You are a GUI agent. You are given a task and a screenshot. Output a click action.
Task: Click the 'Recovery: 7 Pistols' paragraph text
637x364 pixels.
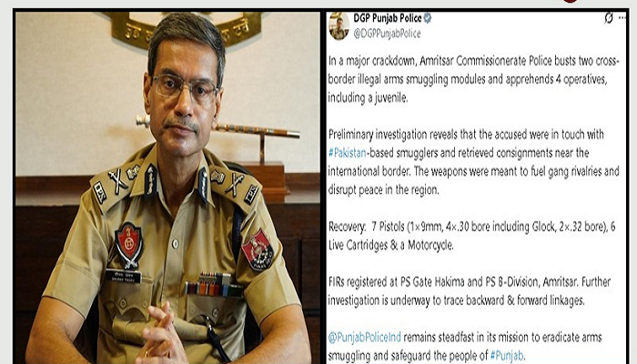(x=471, y=236)
